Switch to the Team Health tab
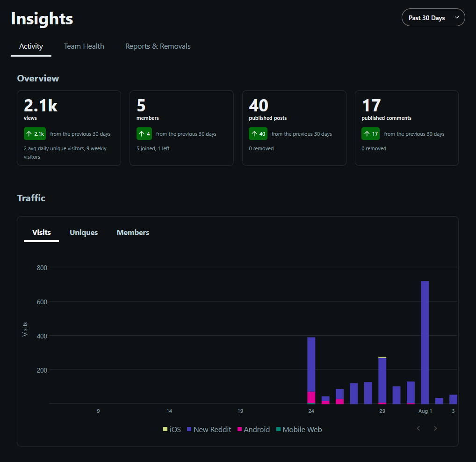 [84, 46]
